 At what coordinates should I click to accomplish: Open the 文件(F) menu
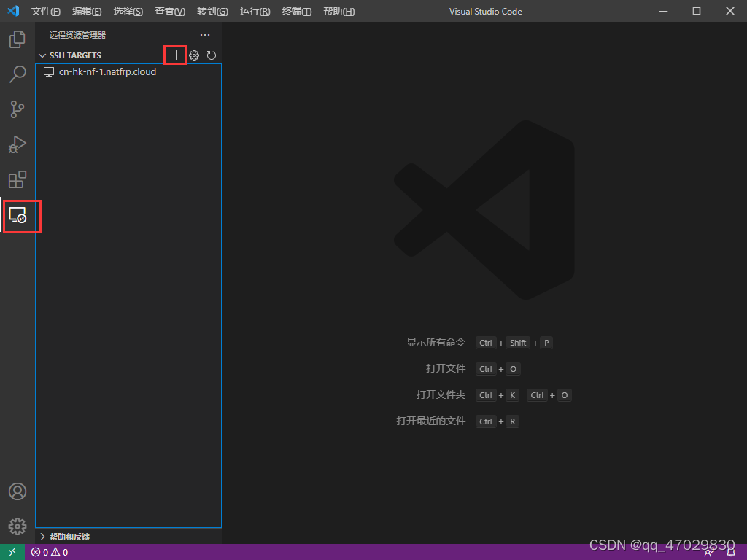point(45,11)
